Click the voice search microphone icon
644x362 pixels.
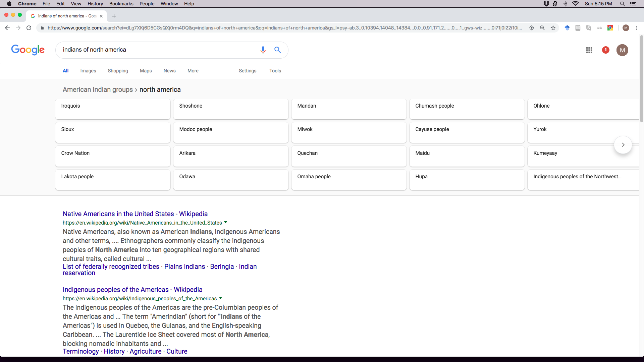click(263, 50)
